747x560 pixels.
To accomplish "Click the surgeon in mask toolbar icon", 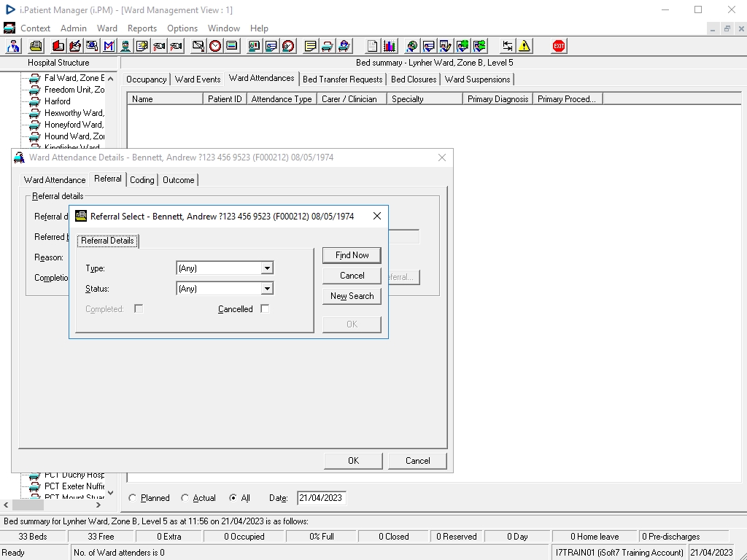I will [x=125, y=46].
